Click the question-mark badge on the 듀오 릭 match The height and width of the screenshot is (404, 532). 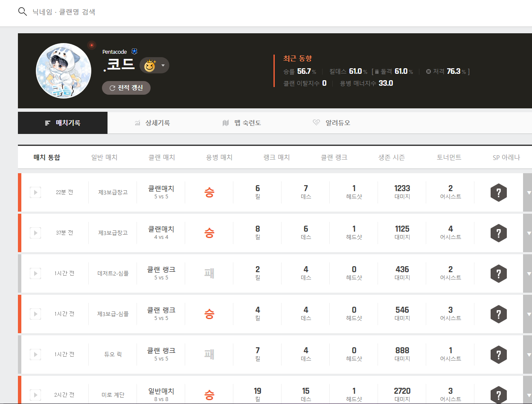tap(498, 355)
